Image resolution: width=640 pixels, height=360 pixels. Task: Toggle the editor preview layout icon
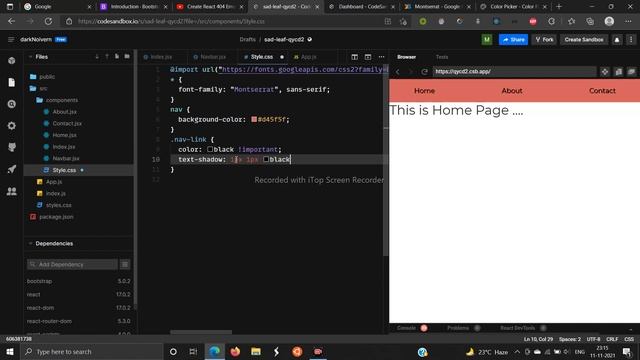pyautogui.click(x=368, y=57)
